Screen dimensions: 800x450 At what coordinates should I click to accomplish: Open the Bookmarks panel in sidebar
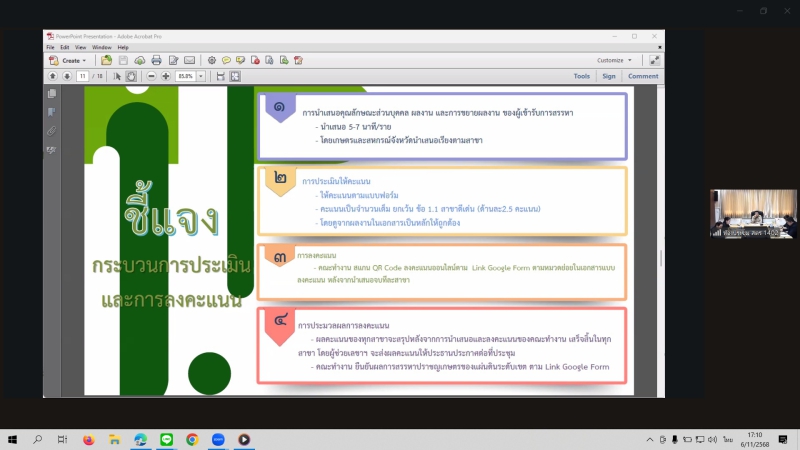[x=51, y=112]
